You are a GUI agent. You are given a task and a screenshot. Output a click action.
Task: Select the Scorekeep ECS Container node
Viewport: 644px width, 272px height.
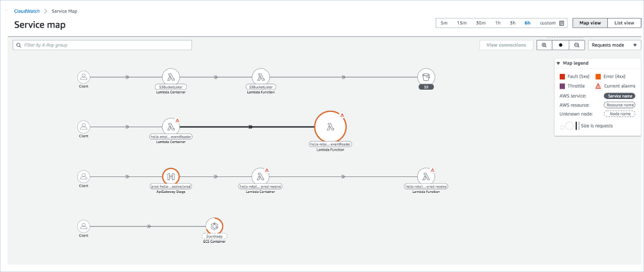[214, 226]
